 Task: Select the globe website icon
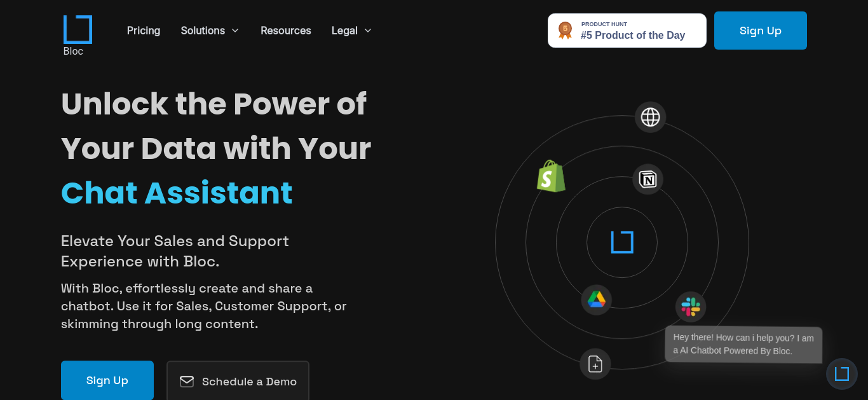pyautogui.click(x=650, y=117)
